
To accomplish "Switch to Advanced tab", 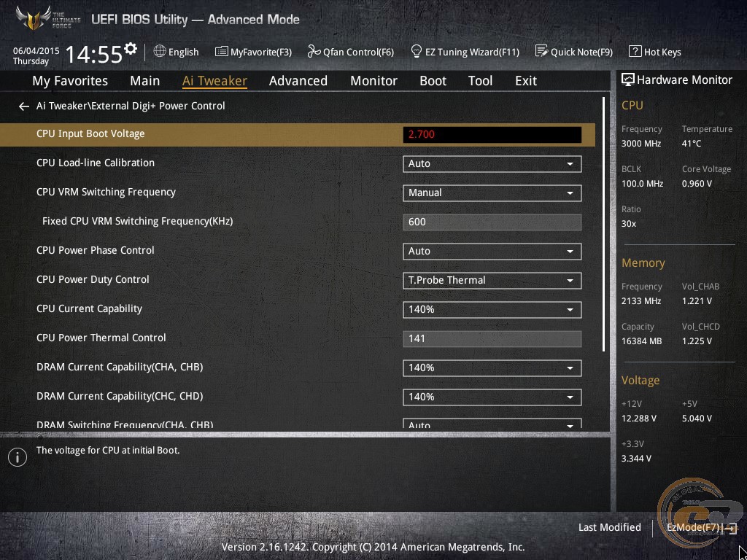I will coord(298,81).
